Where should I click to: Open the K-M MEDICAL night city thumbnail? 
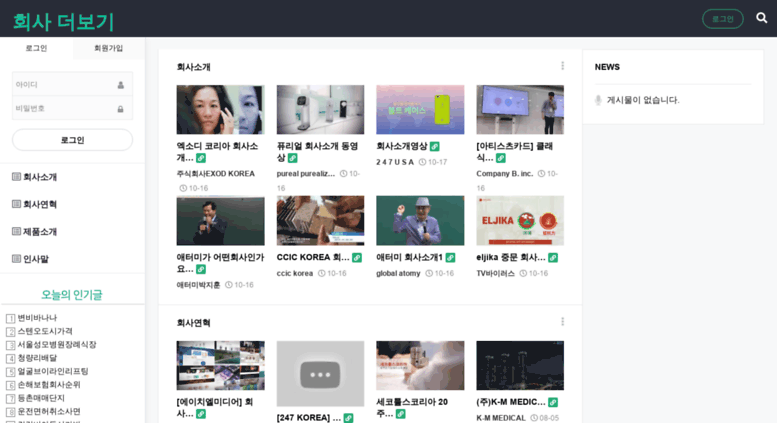(520, 366)
